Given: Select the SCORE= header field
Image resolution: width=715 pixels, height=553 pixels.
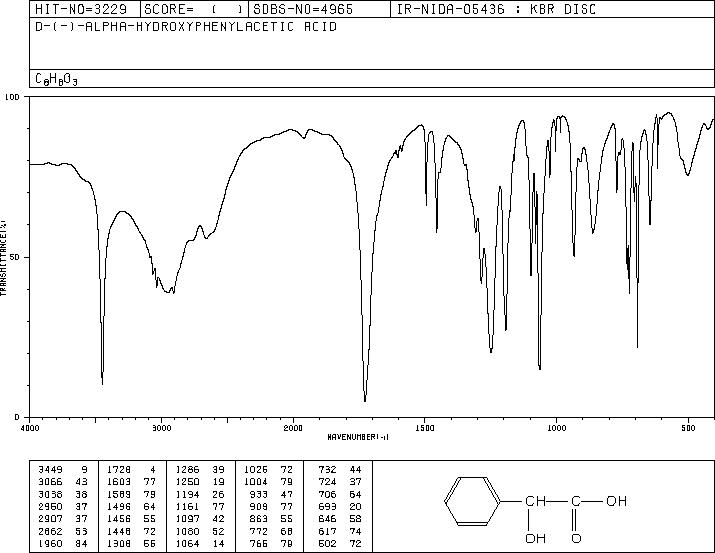Looking at the screenshot, I should pos(194,9).
